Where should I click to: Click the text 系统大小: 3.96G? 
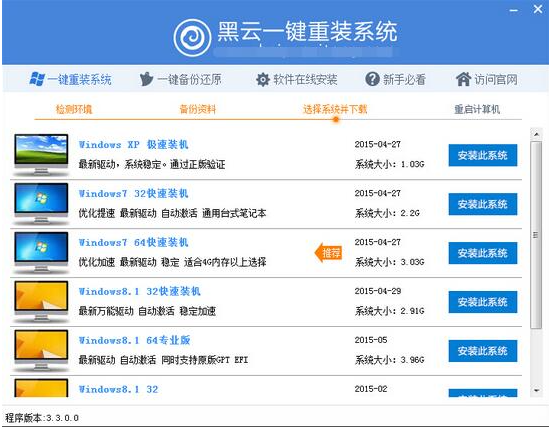click(389, 360)
